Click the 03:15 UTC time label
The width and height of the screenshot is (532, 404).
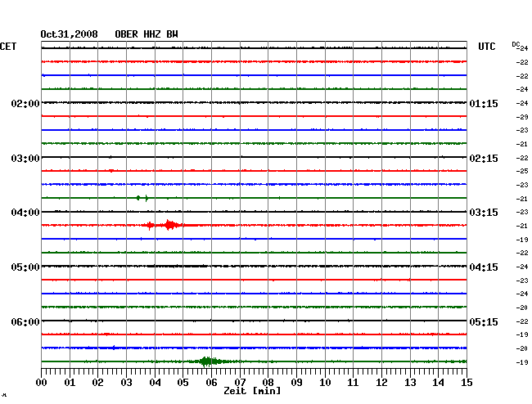tap(484, 213)
